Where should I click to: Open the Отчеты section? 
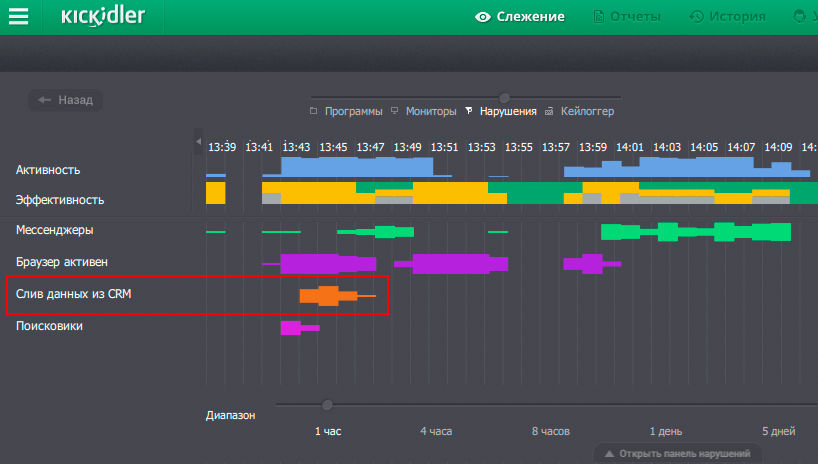634,17
